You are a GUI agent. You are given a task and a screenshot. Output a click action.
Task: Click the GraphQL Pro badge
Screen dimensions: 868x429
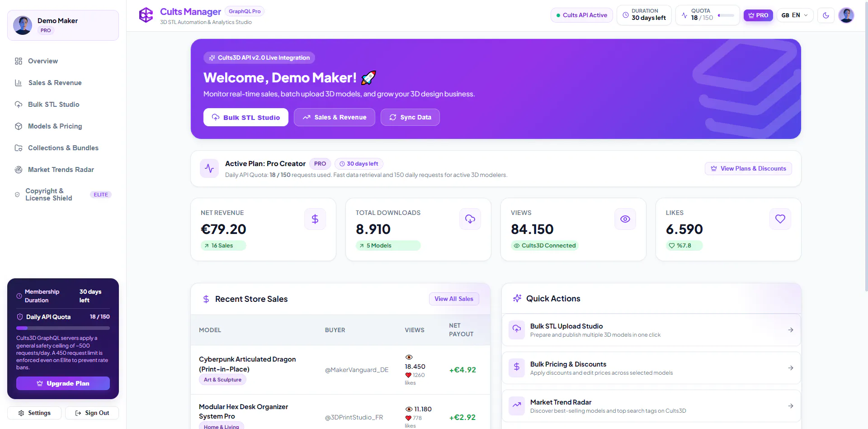(245, 11)
